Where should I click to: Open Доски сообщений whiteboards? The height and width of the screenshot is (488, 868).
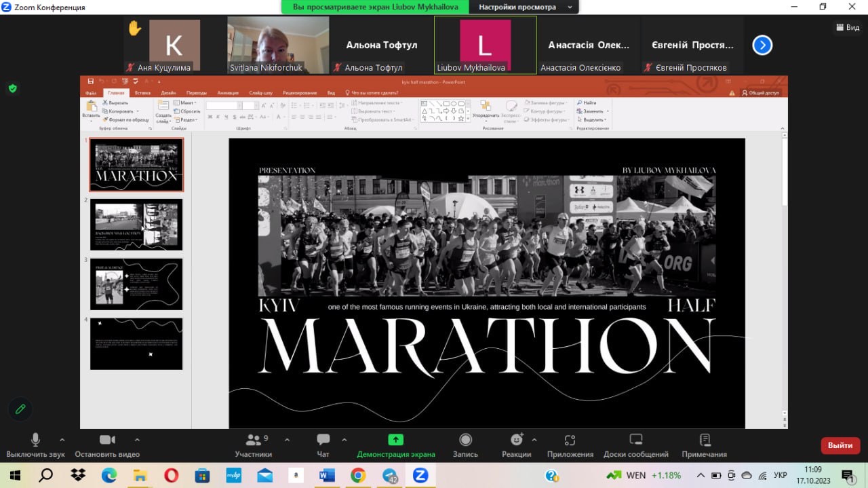(635, 445)
